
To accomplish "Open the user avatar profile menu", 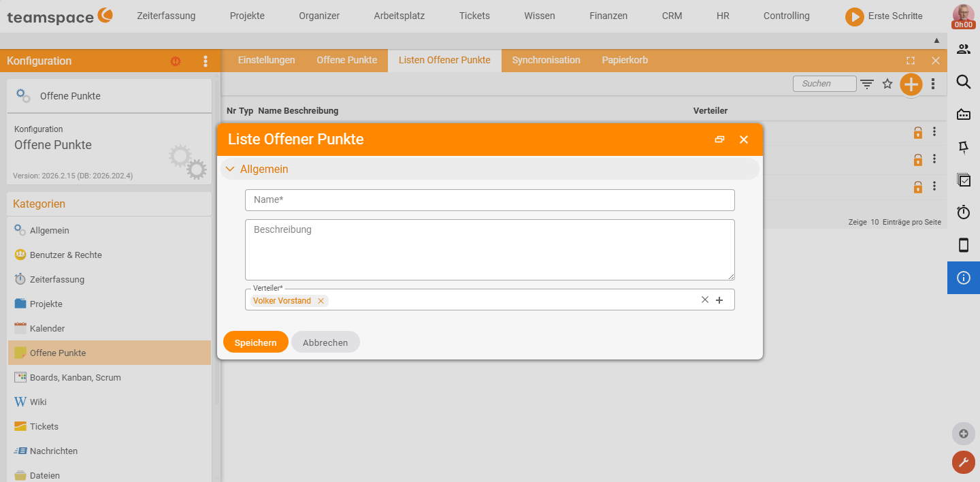I will [x=963, y=16].
